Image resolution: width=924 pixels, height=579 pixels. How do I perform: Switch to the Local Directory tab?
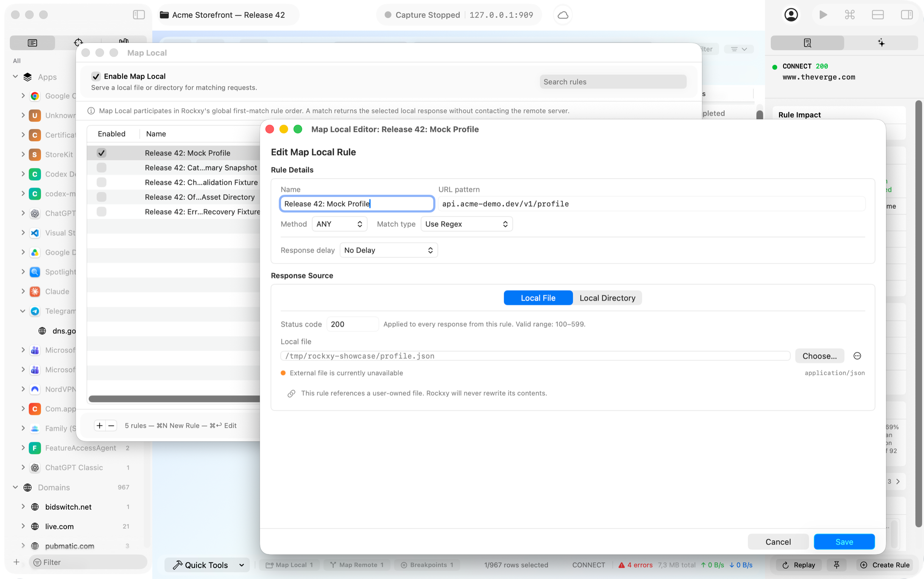coord(607,298)
